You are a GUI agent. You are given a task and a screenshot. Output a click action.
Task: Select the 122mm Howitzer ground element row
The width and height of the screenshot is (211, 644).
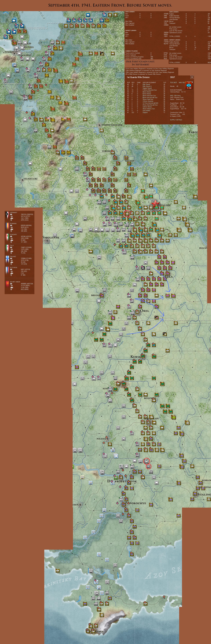click(x=147, y=101)
